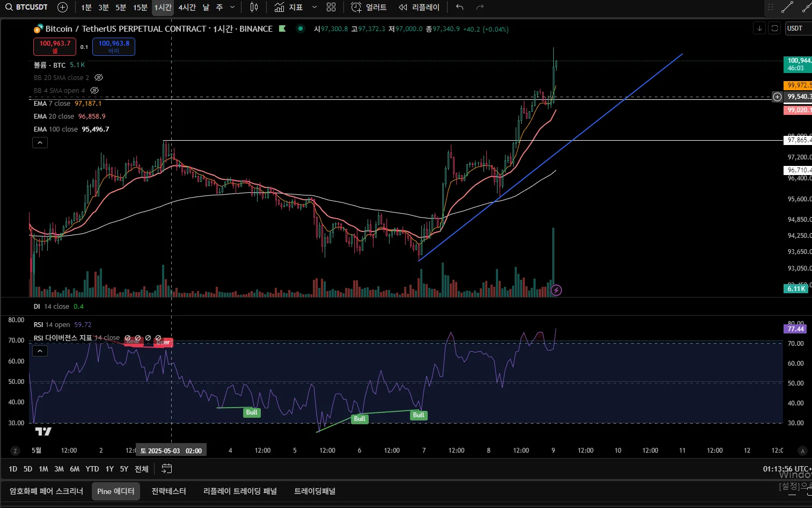Show the hidden BB 20 SMA close 2 indicator
This screenshot has height=508, width=812.
coord(99,78)
